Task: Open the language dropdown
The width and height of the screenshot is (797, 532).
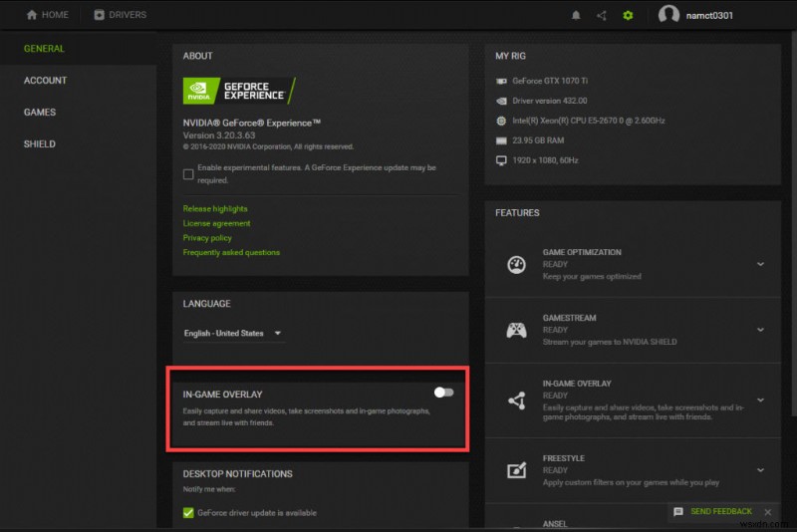Action: [233, 334]
